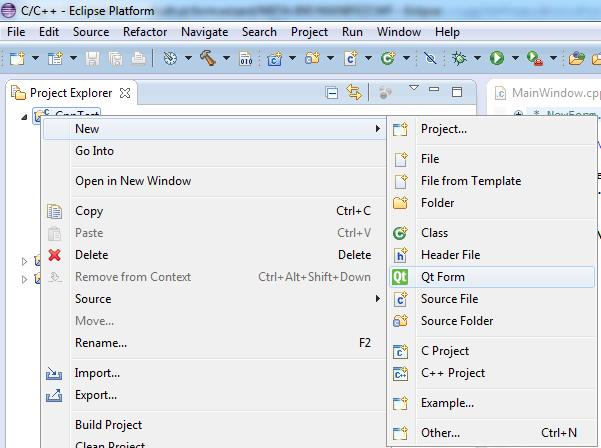Open the Run menu

[352, 32]
